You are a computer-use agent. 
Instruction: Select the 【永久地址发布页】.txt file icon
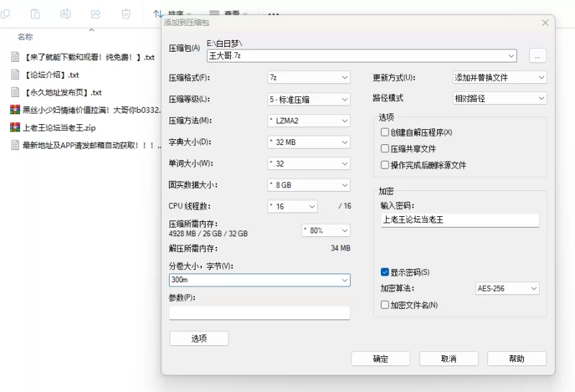coord(14,92)
